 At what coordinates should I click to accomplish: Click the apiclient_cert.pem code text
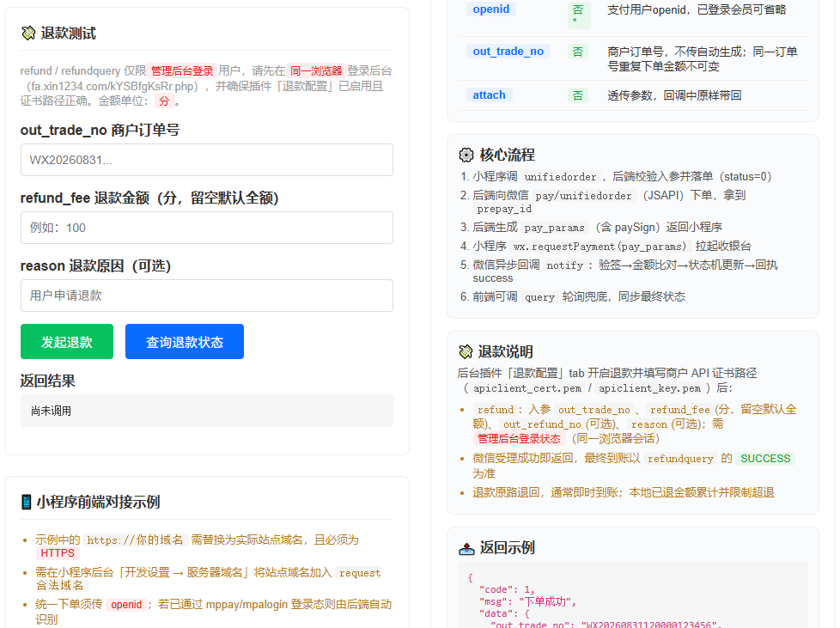527,388
